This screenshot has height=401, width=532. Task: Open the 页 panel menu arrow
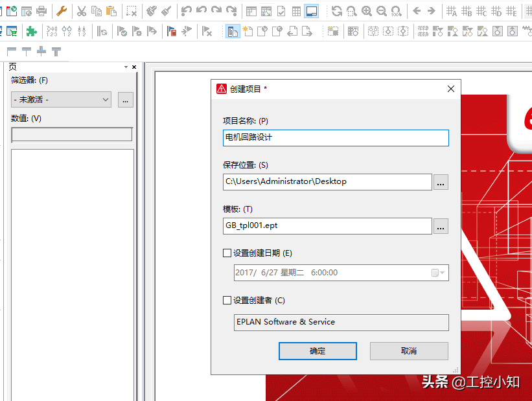tap(126, 67)
